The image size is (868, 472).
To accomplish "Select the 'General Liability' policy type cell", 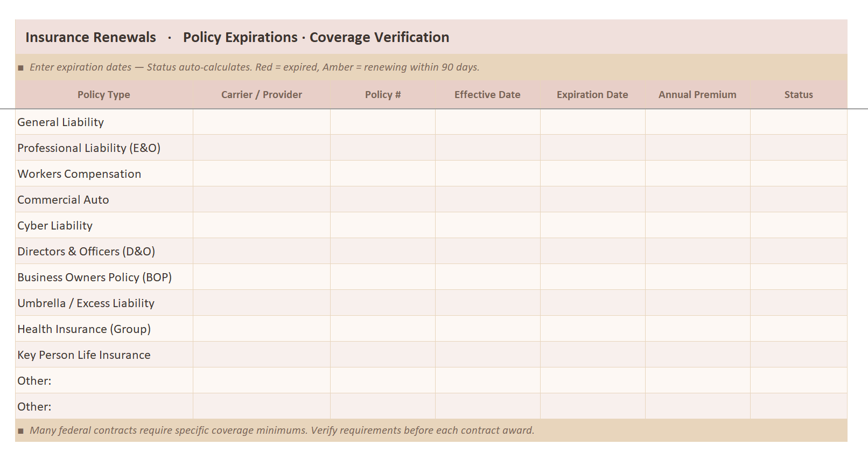I will click(104, 122).
